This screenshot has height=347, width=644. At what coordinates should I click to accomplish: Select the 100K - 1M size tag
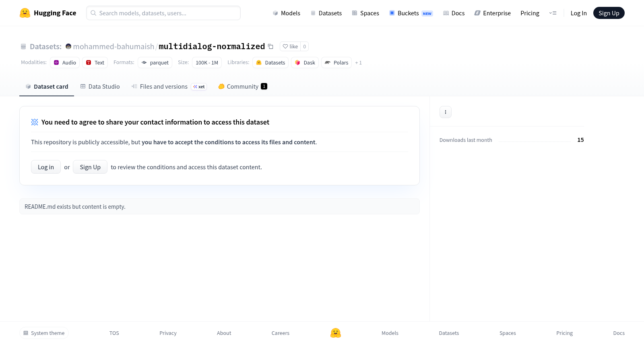tap(207, 62)
